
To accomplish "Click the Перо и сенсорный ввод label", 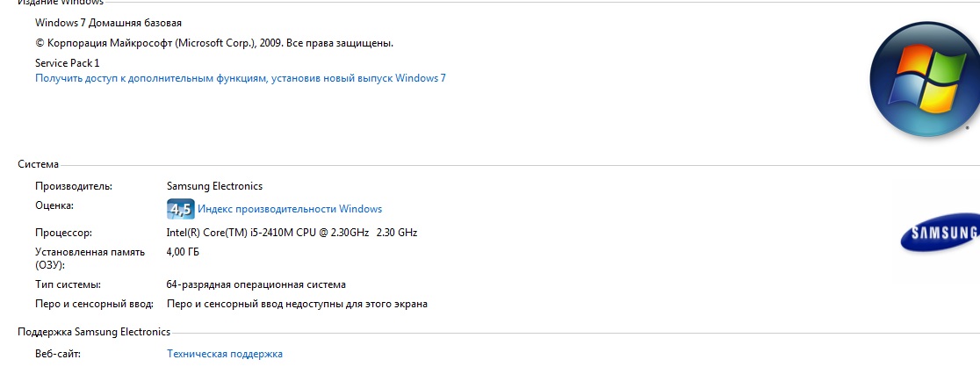I will (94, 305).
